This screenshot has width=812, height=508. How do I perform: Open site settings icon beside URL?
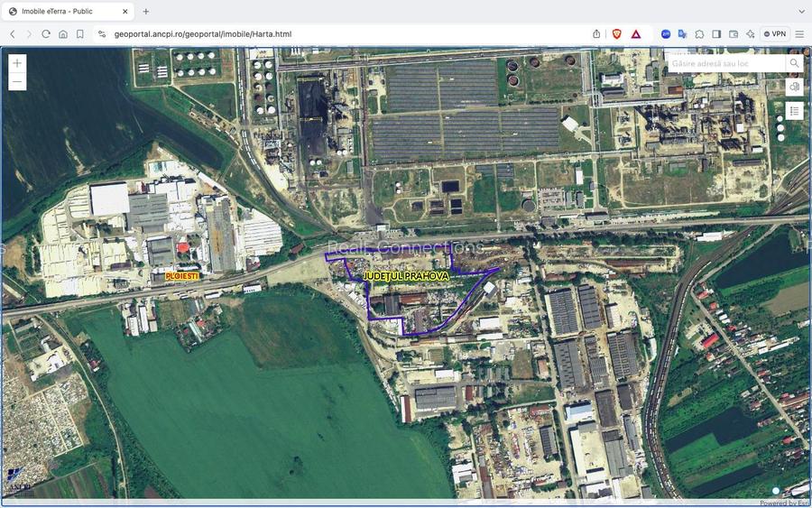point(102,34)
